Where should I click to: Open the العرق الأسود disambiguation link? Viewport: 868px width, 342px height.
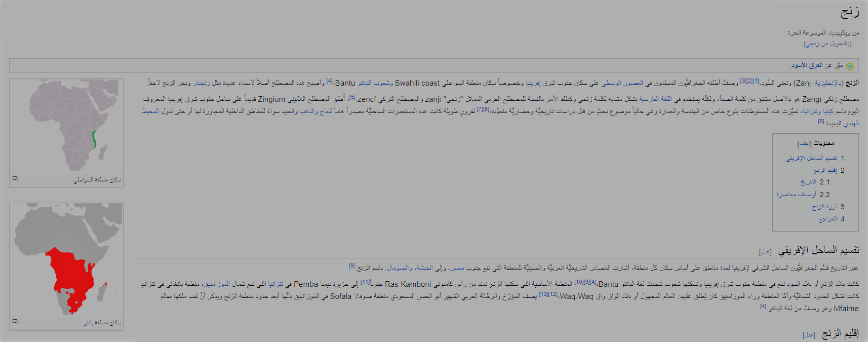pyautogui.click(x=807, y=65)
